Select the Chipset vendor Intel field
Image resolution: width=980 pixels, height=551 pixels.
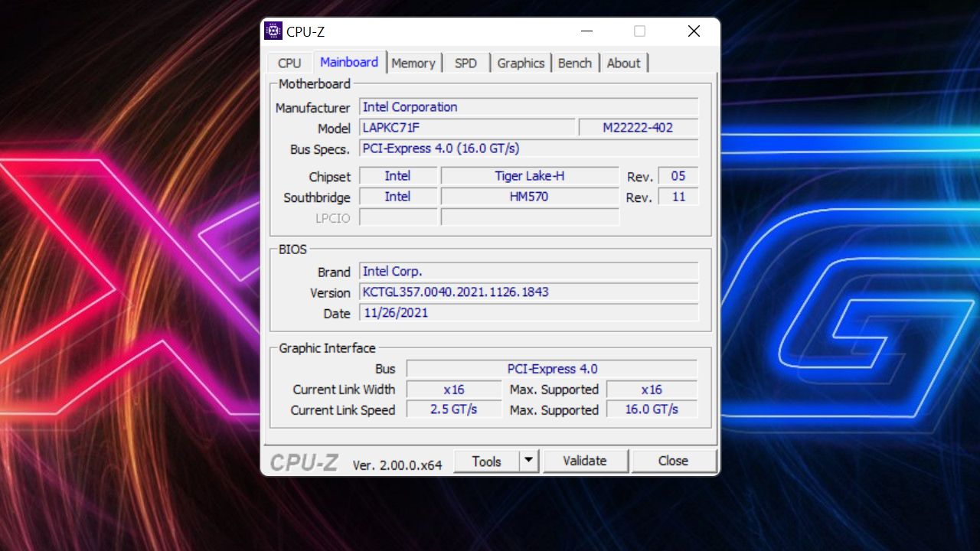pos(398,176)
